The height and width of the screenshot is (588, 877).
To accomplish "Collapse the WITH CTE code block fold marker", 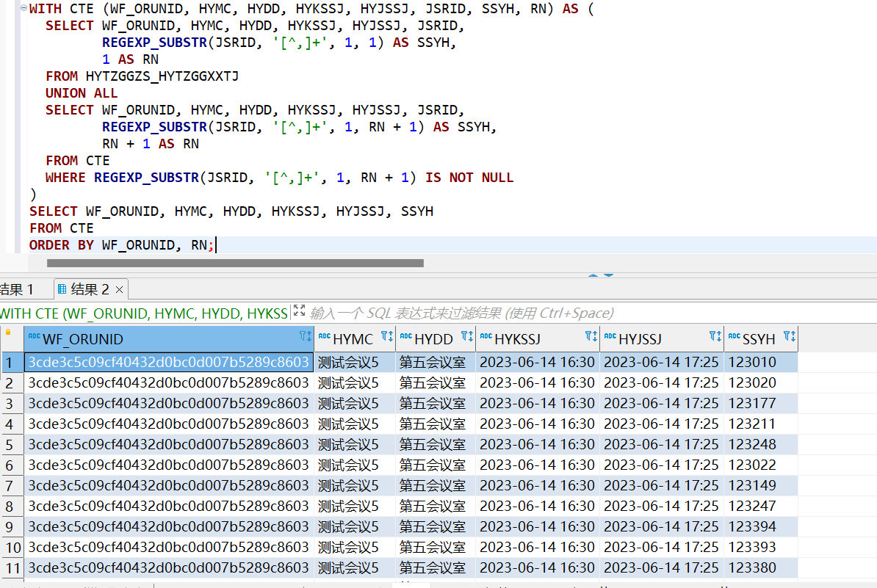I will [24, 8].
